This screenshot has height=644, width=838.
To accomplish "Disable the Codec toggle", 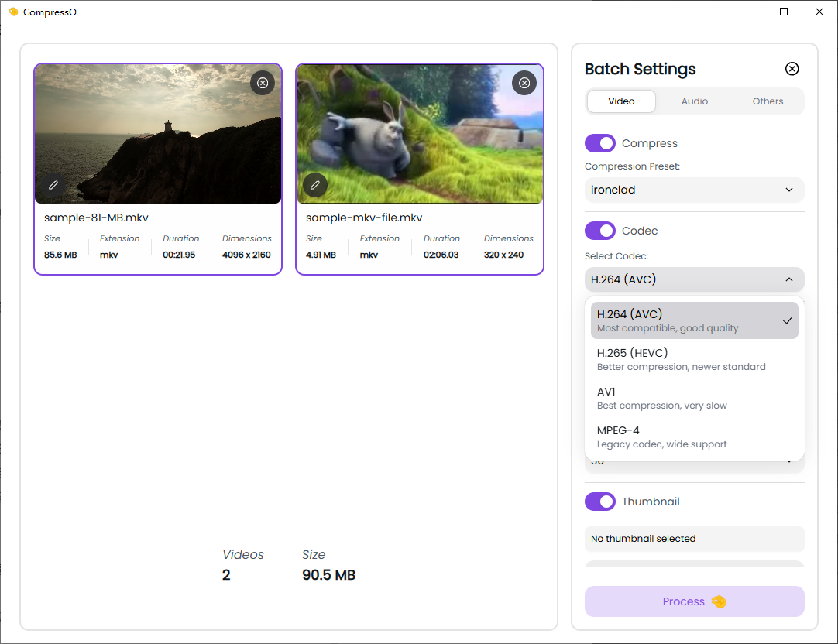I will (x=600, y=231).
